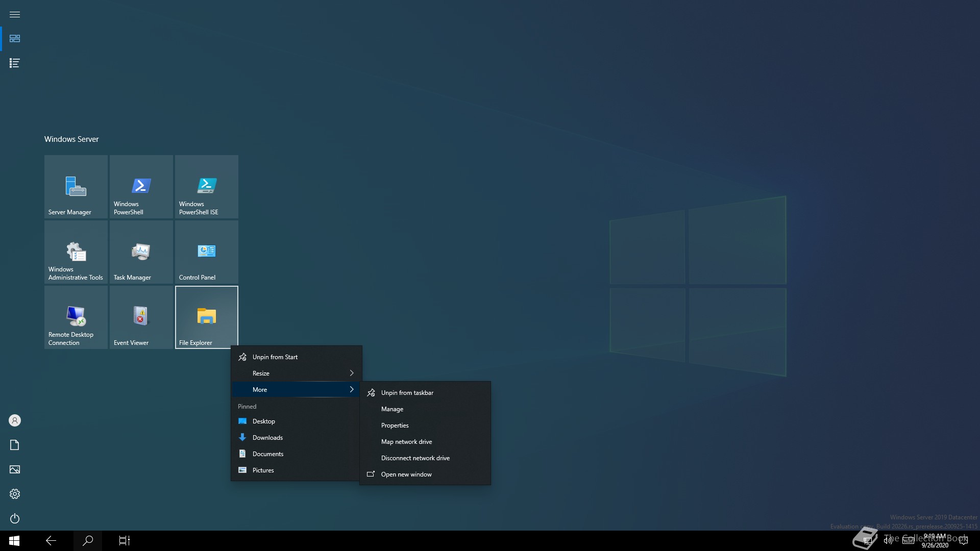This screenshot has width=980, height=551.
Task: Choose Unpin from taskbar
Action: click(407, 393)
